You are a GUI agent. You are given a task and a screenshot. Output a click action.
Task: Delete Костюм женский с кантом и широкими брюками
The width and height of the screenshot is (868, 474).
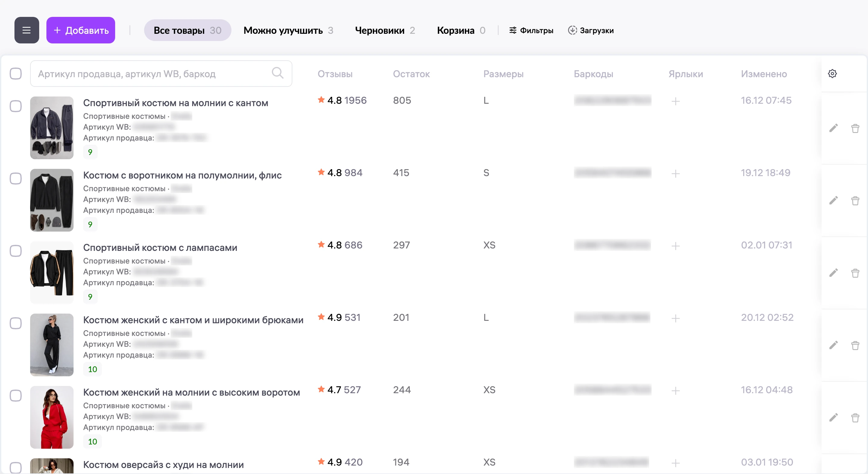click(855, 345)
